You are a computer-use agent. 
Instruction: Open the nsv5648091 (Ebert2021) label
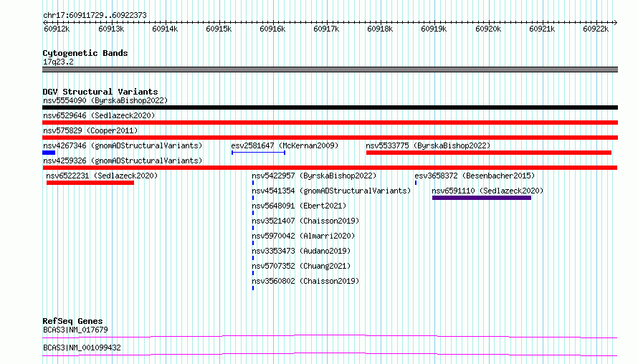[299, 206]
